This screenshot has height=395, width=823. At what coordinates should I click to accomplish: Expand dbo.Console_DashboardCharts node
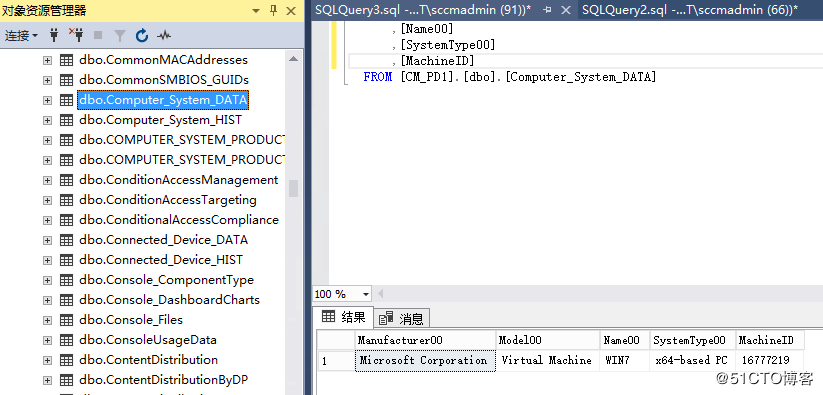(x=47, y=300)
